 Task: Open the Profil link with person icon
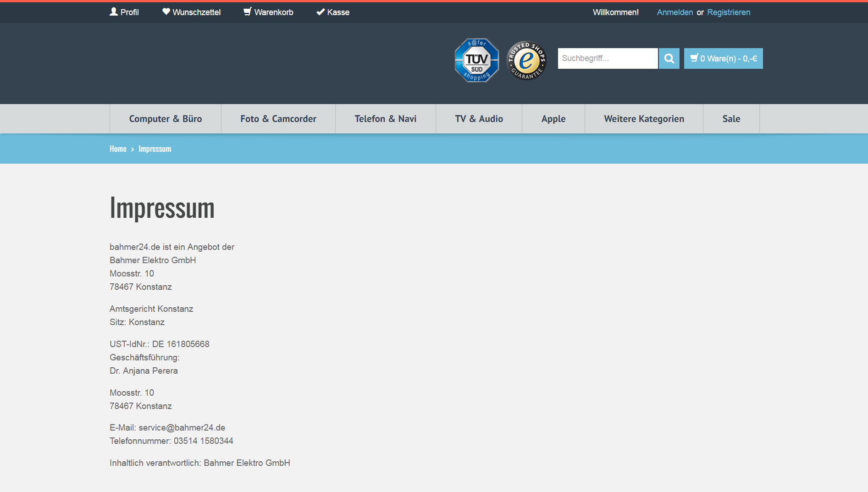click(x=124, y=12)
